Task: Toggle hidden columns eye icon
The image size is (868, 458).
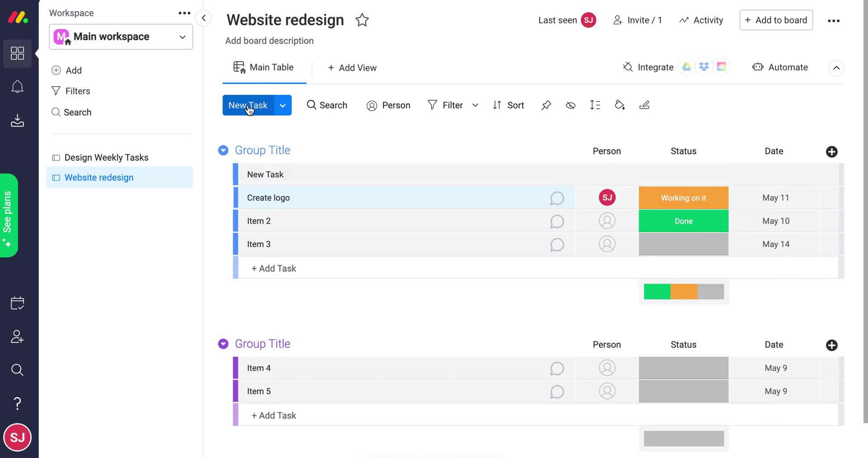Action: [x=571, y=105]
